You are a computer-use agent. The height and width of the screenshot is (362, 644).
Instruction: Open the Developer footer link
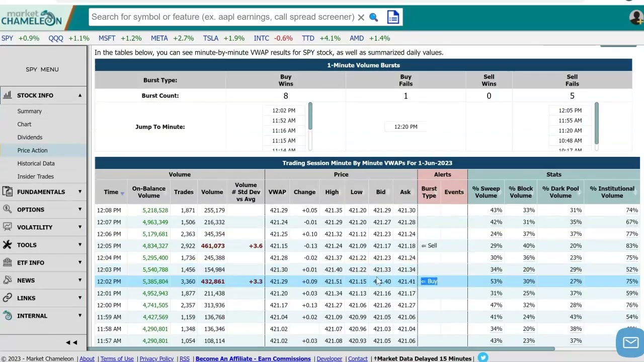[330, 358]
